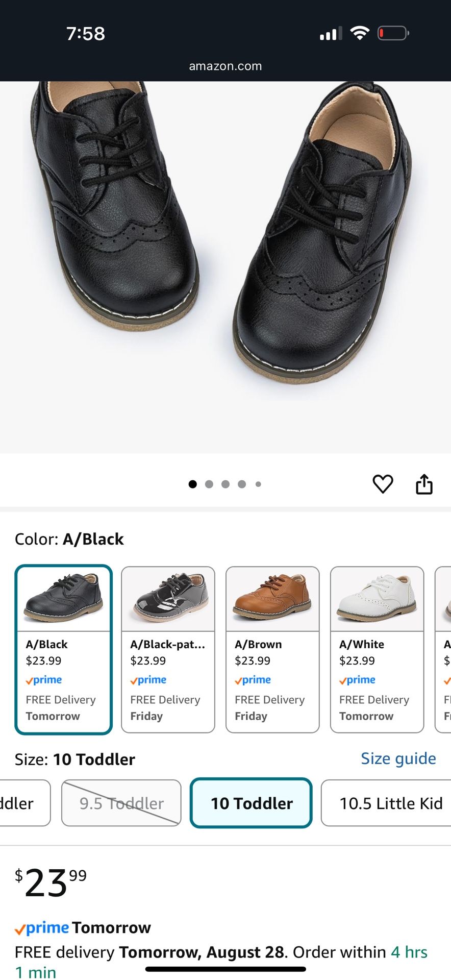Screen dimensions: 451x980
Task: Share the product using share icon
Action: pos(425,484)
